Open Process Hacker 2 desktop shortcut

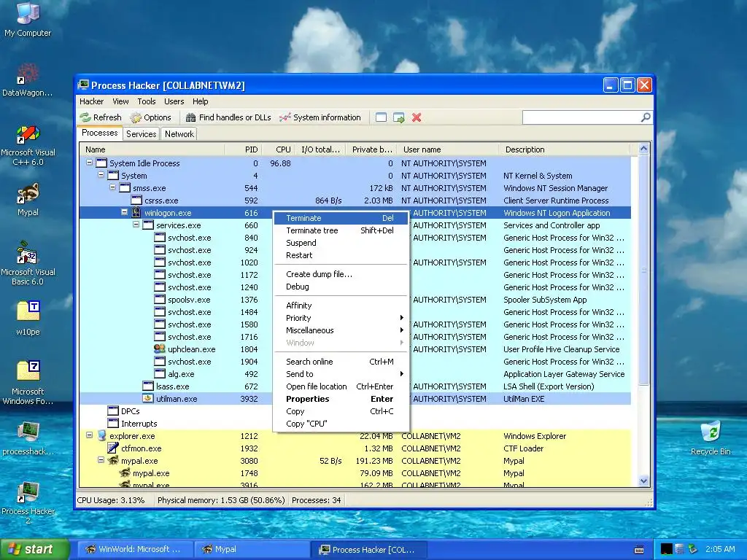tap(28, 503)
